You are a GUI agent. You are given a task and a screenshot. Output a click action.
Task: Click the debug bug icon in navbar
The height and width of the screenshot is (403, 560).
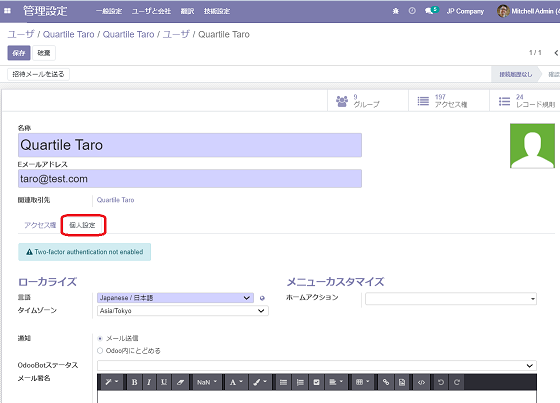(x=396, y=11)
